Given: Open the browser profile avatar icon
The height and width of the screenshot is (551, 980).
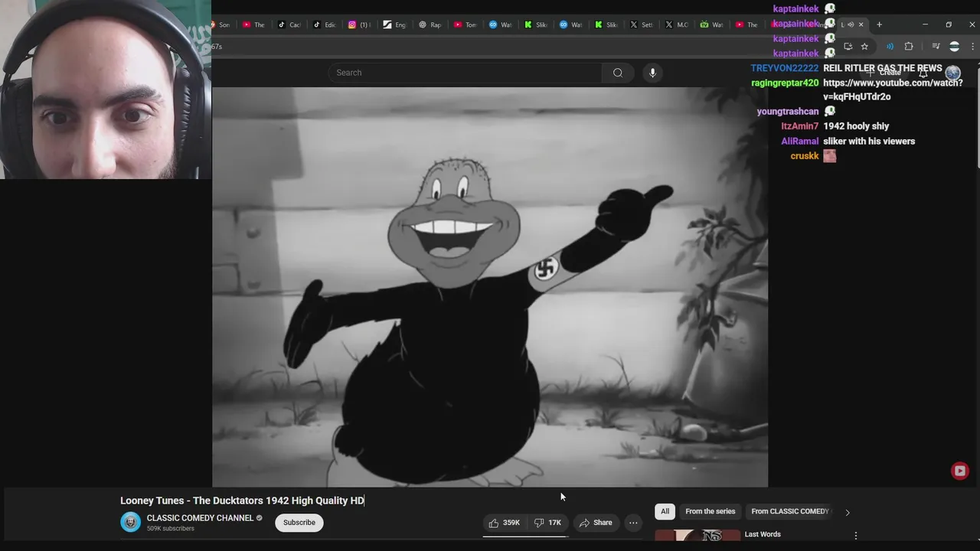Looking at the screenshot, I should (x=954, y=47).
